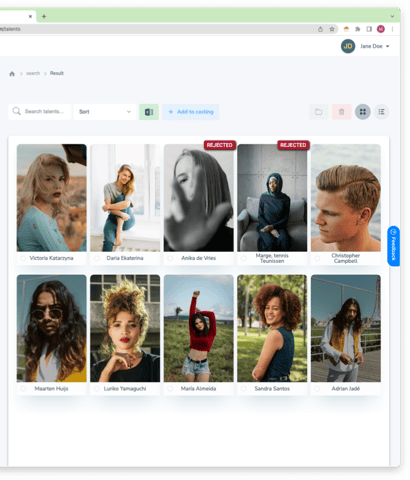Open the Feedback side tab
This screenshot has width=410, height=480.
393,246
